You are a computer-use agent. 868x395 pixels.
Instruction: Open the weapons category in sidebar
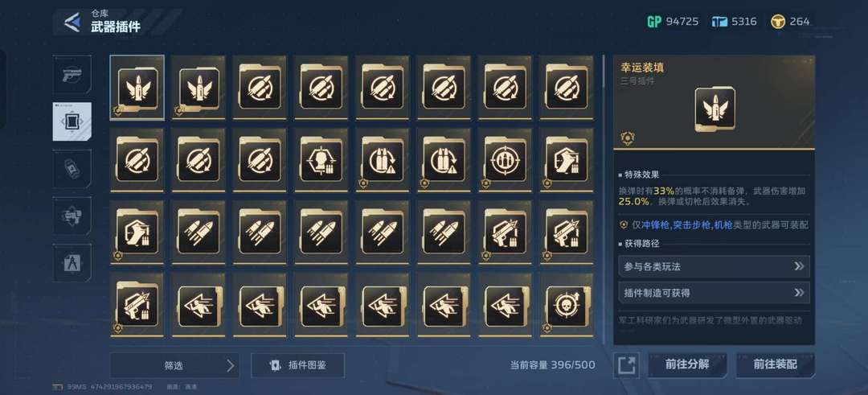[72, 74]
